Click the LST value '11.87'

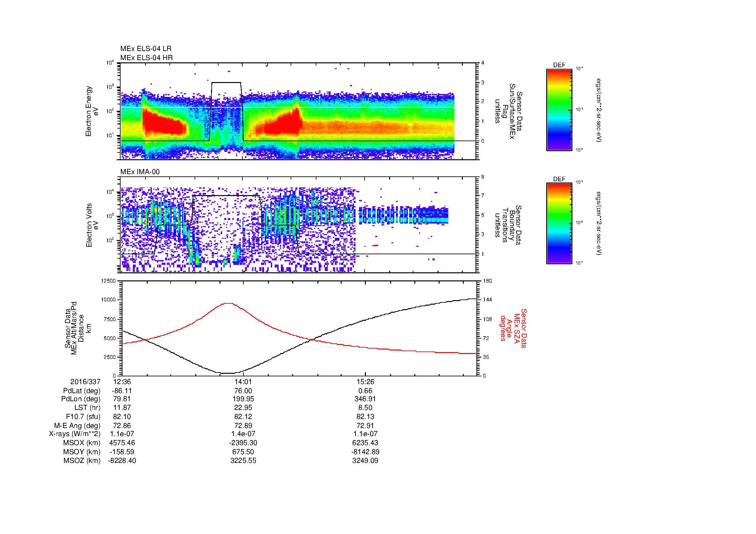click(122, 408)
